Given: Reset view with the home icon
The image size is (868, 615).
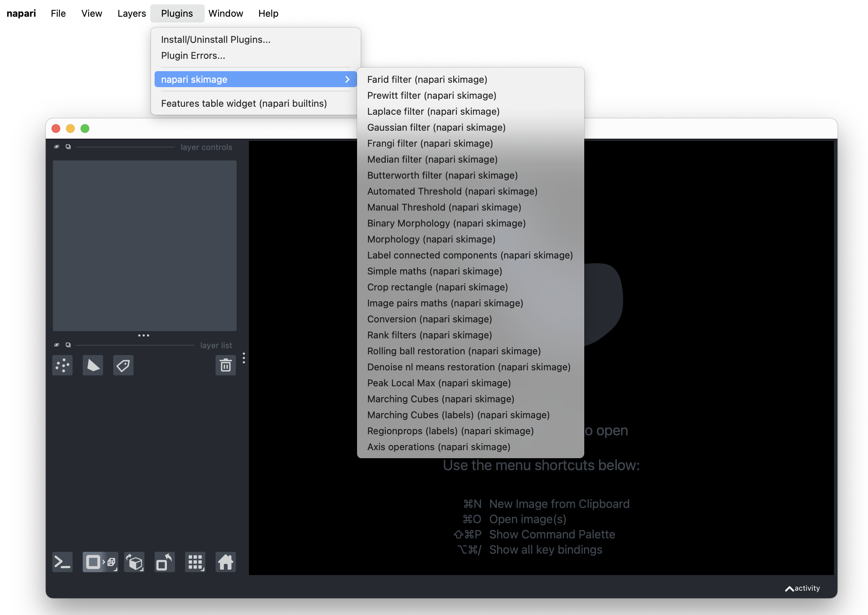Looking at the screenshot, I should tap(225, 562).
